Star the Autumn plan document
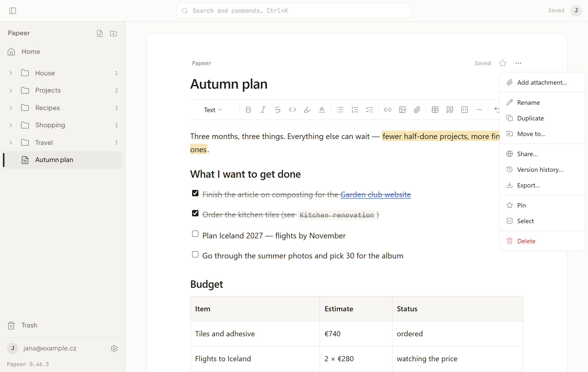The height and width of the screenshot is (372, 588). coord(503,63)
